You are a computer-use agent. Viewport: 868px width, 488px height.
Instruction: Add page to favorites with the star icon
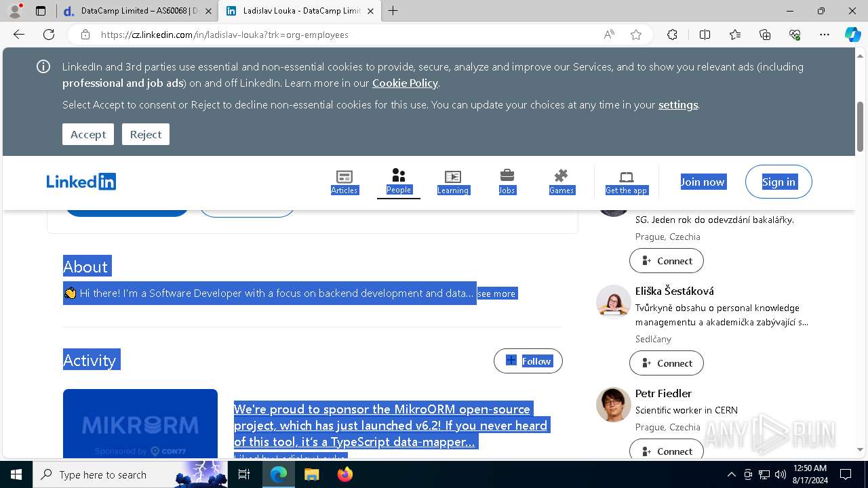636,35
